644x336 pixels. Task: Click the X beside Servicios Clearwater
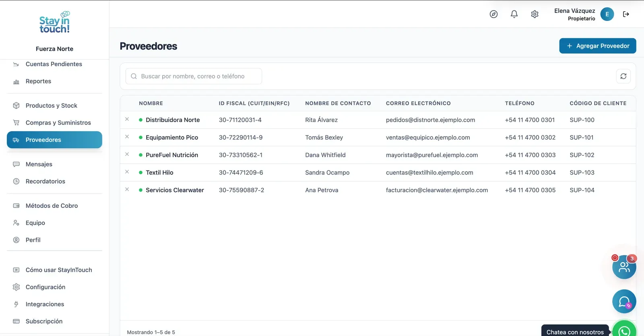[x=127, y=189]
